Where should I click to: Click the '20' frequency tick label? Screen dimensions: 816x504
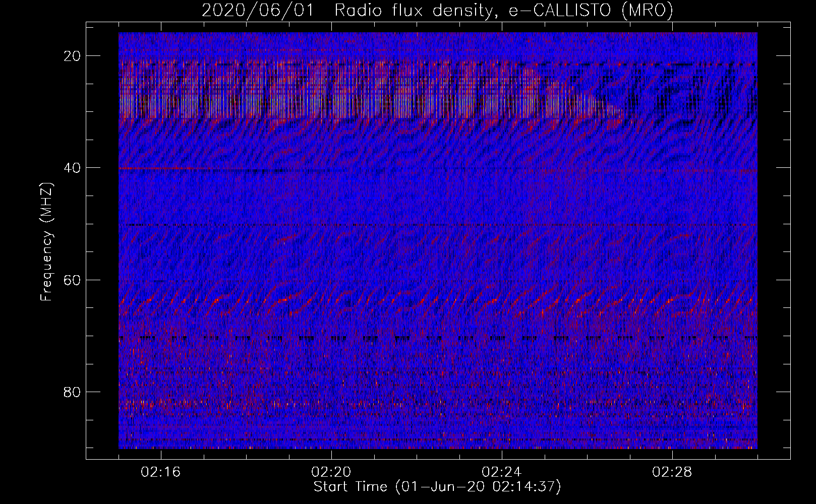coord(73,56)
